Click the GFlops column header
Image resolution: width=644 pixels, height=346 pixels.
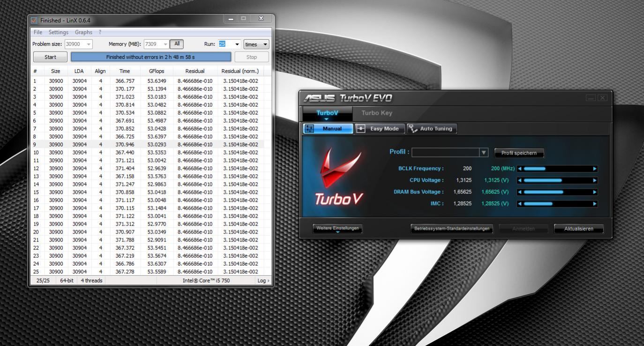point(157,71)
